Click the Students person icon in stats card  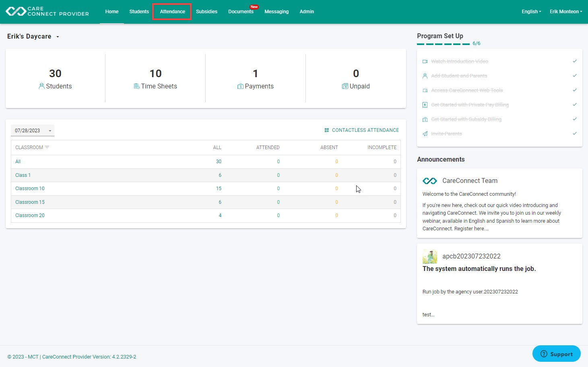41,86
